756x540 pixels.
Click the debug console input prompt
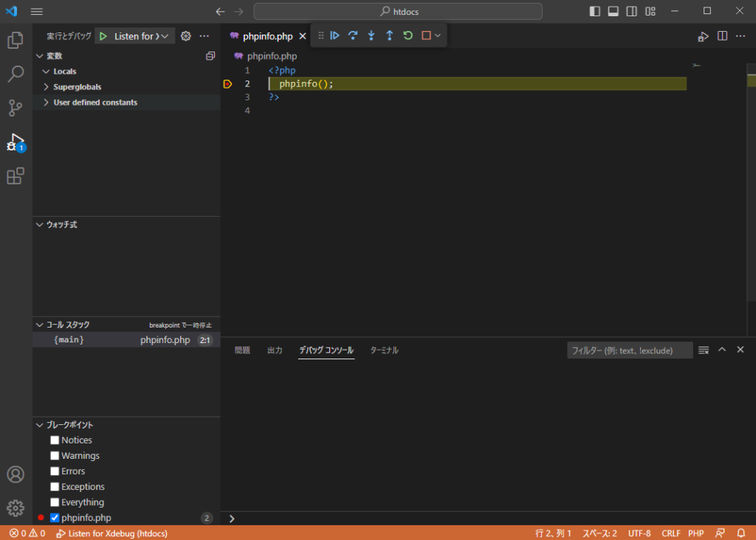(488, 519)
